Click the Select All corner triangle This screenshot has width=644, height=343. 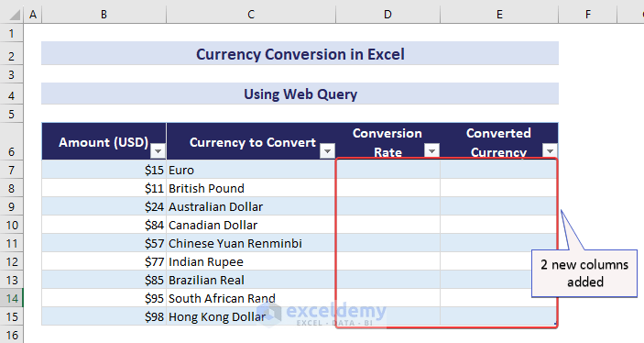pos(14,16)
